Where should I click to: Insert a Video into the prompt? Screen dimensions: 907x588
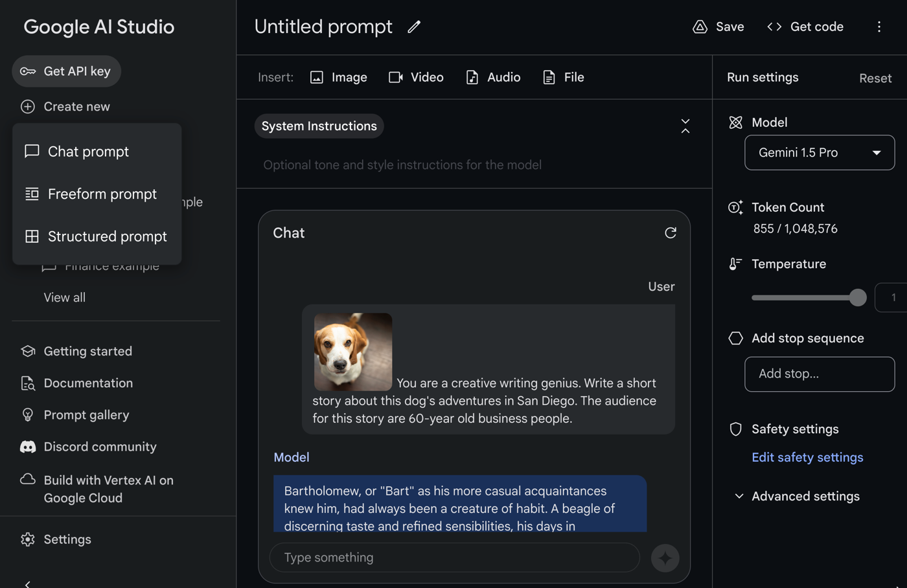416,78
